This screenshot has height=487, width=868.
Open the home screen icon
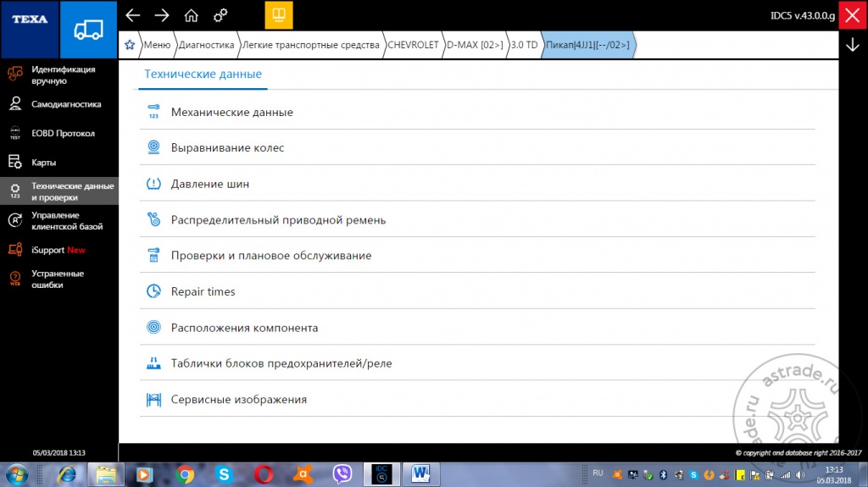pos(191,15)
